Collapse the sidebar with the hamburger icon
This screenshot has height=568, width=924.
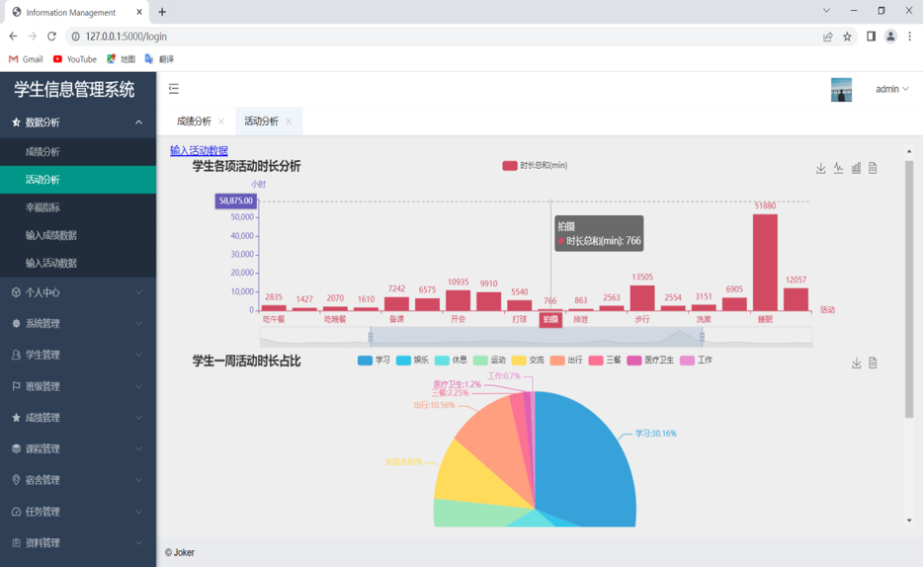pyautogui.click(x=173, y=88)
